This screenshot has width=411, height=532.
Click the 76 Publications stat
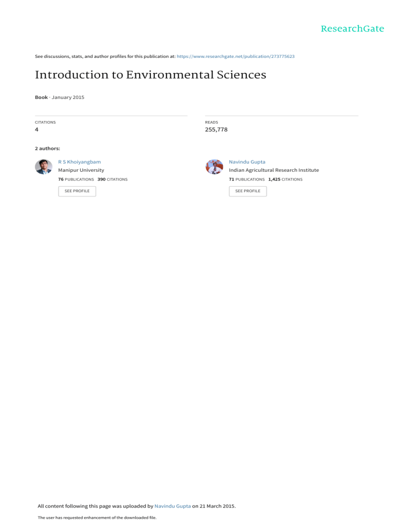pos(76,179)
